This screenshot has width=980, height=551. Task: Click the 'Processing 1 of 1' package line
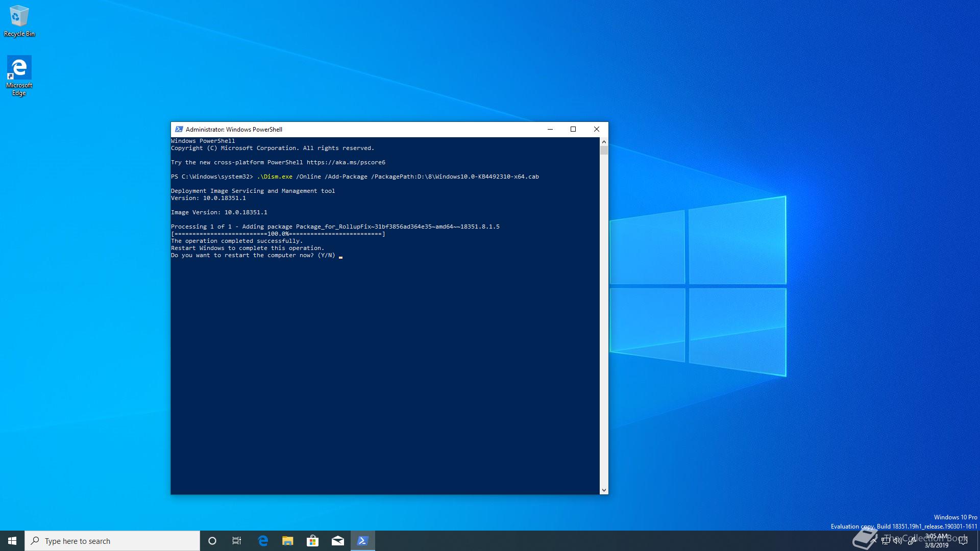(335, 227)
